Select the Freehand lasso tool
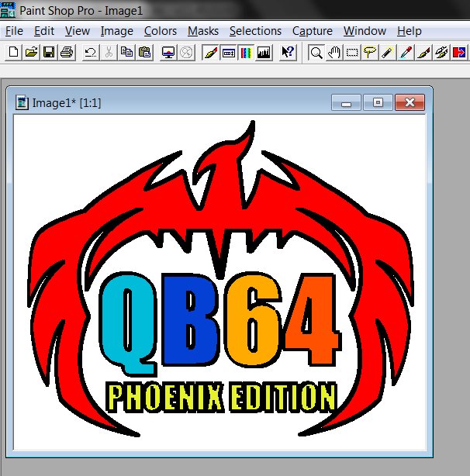Screen dimensions: 470x476 coord(370,53)
